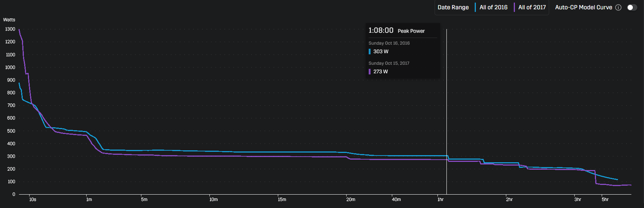644x208 pixels.
Task: Select the All of 2016 range
Action: click(493, 7)
